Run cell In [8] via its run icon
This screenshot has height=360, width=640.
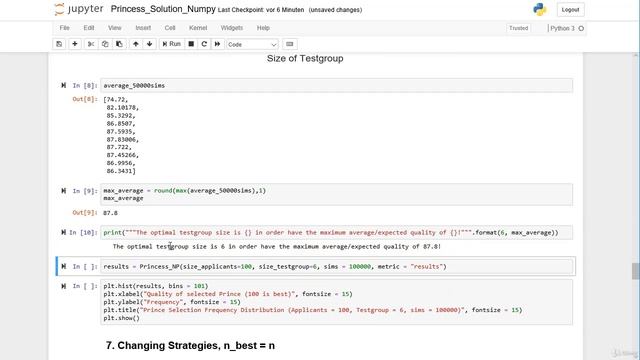click(64, 85)
